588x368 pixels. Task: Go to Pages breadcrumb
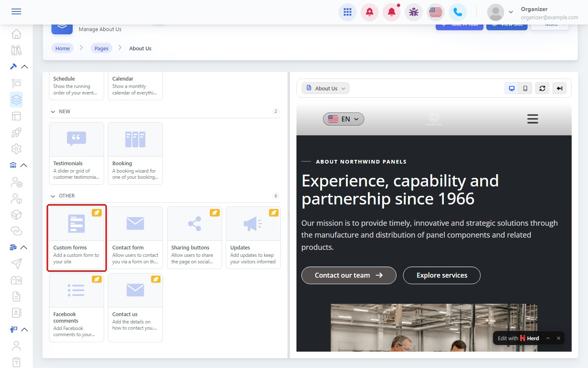101,48
